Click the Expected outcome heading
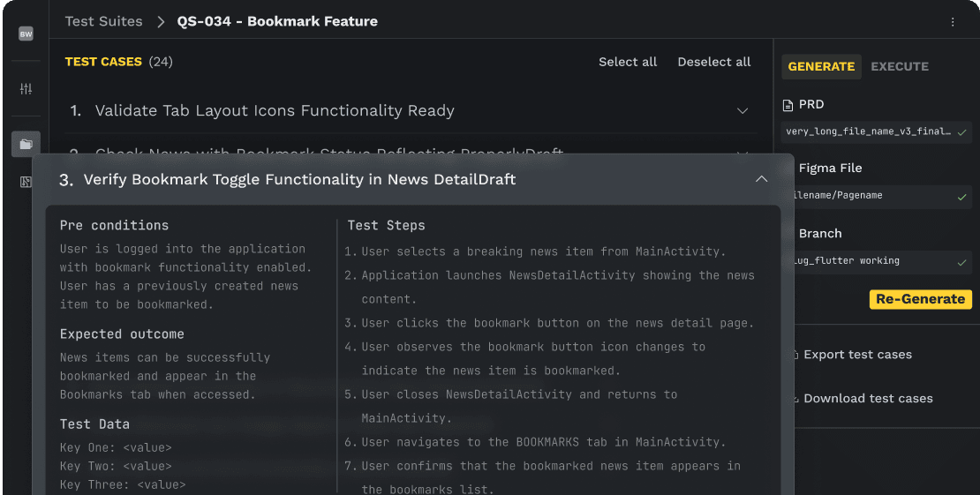Image resolution: width=980 pixels, height=495 pixels. point(122,334)
